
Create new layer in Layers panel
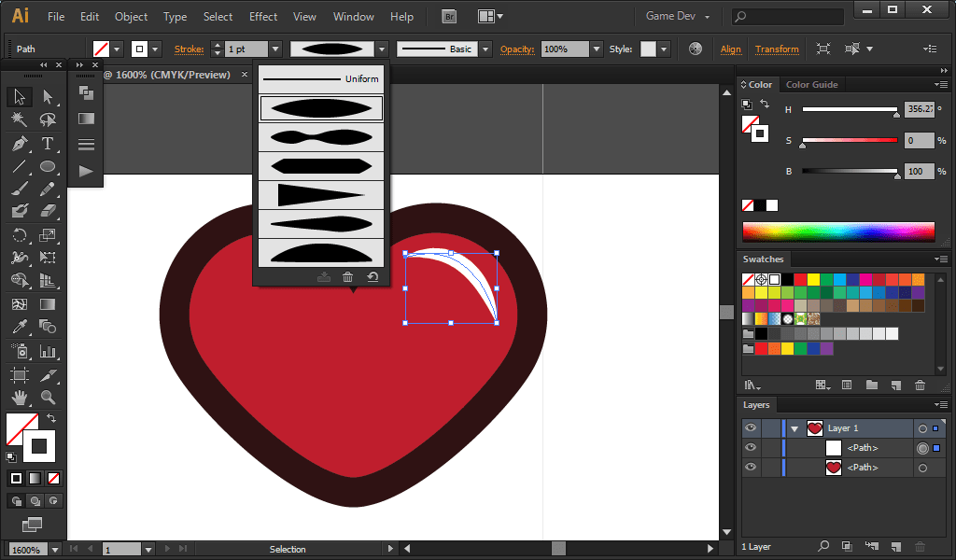coord(895,546)
